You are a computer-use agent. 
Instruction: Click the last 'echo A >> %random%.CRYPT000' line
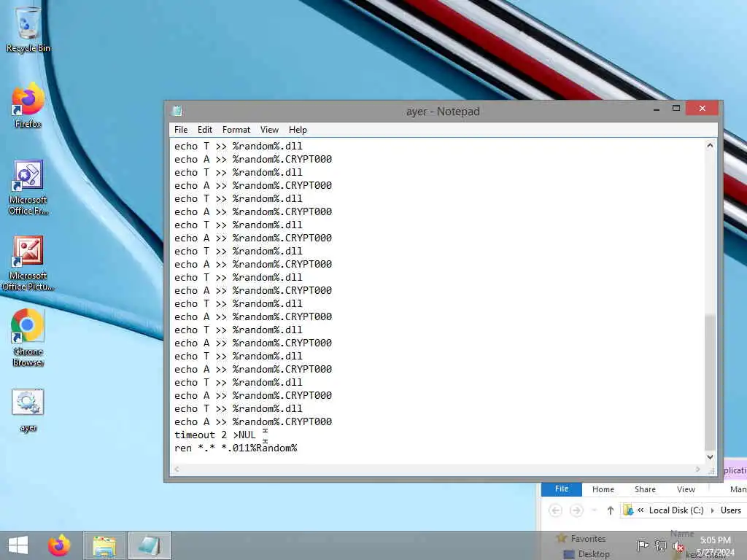[x=253, y=421]
